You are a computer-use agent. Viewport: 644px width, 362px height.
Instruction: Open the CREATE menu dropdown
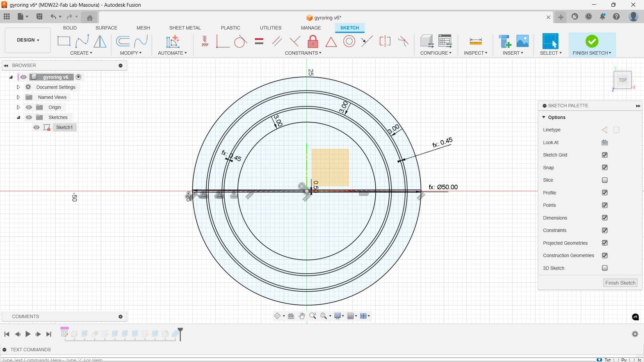[x=81, y=53]
